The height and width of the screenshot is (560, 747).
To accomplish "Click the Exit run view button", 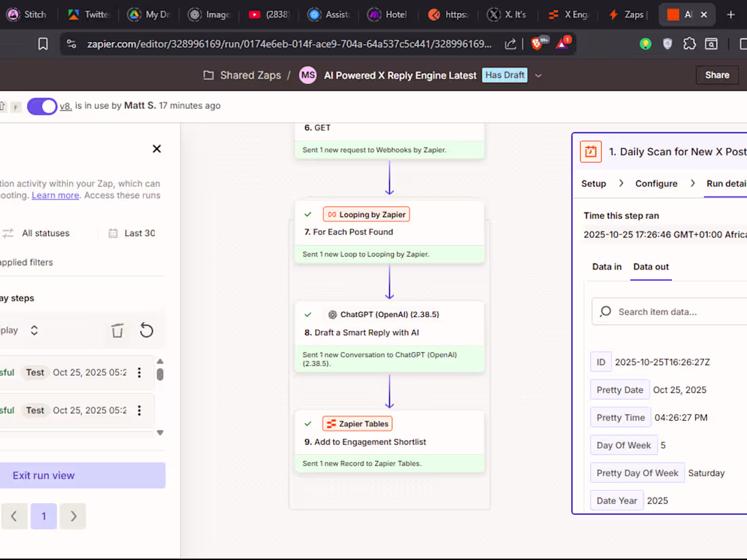I will coord(82,475).
